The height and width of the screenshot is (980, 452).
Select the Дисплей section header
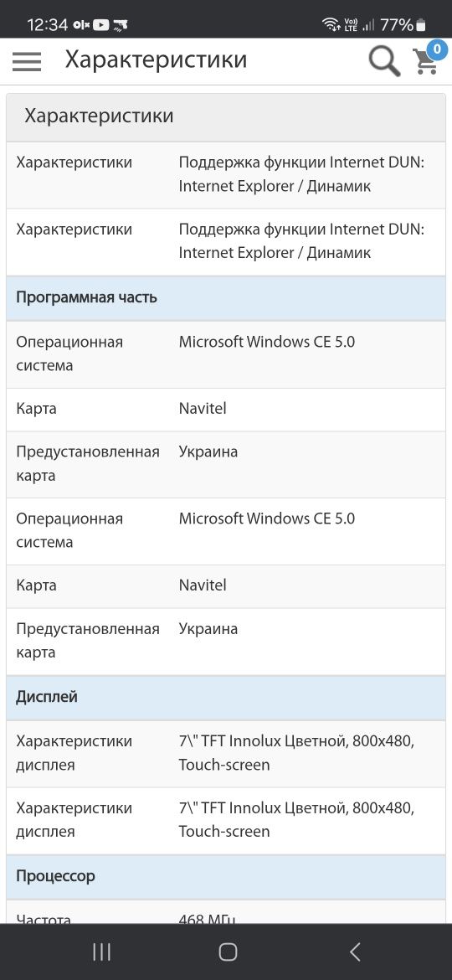pyautogui.click(x=226, y=698)
